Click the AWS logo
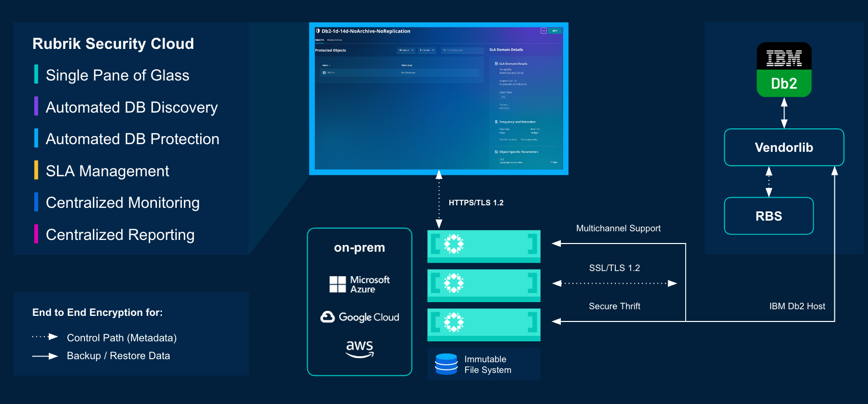The image size is (868, 404). tap(360, 349)
